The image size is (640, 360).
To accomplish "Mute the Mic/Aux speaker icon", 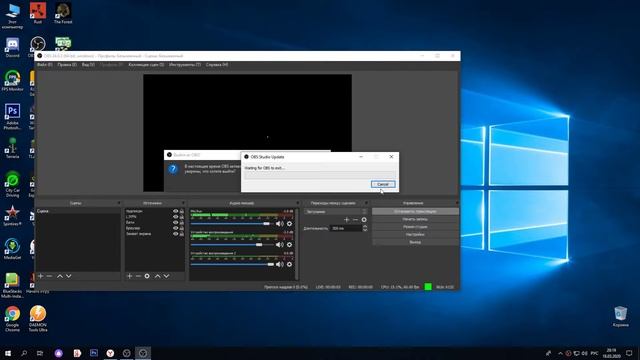I will pos(280,224).
